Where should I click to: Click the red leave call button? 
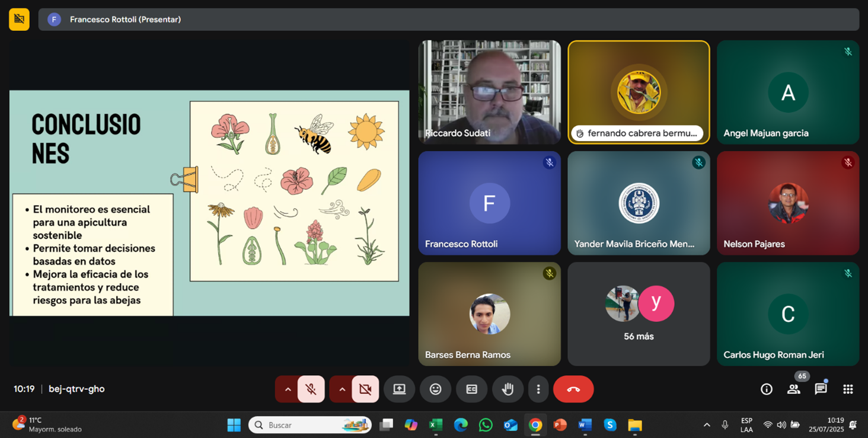[x=573, y=389]
